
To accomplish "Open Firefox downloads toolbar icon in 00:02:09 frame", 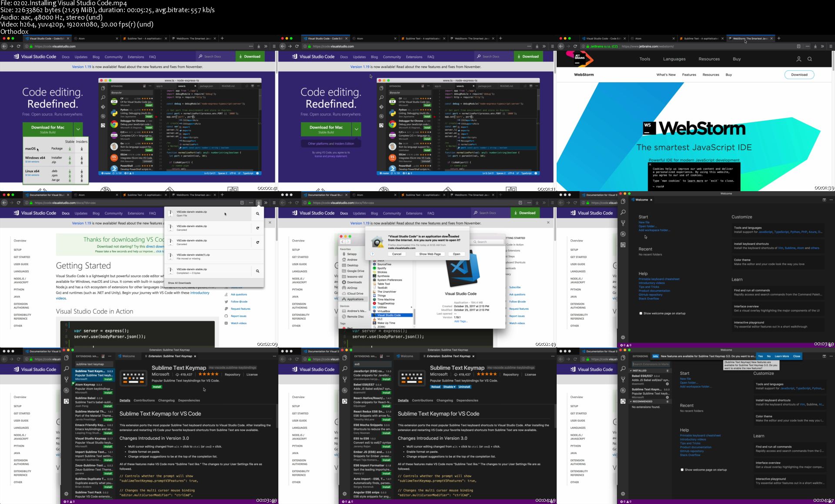I will [259, 202].
